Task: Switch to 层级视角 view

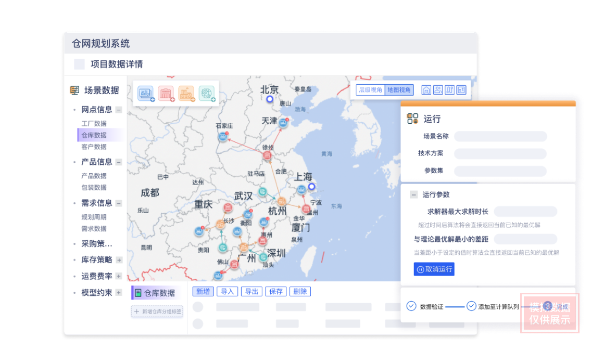Action: tap(370, 90)
